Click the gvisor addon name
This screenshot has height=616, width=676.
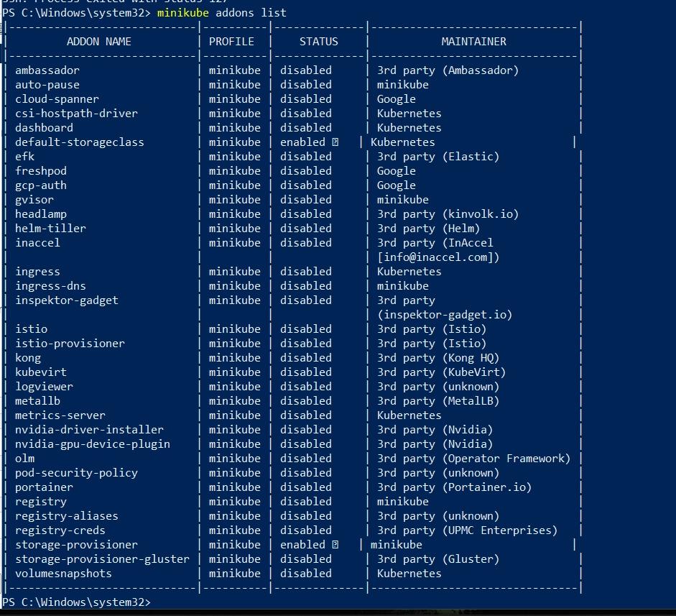tap(34, 200)
